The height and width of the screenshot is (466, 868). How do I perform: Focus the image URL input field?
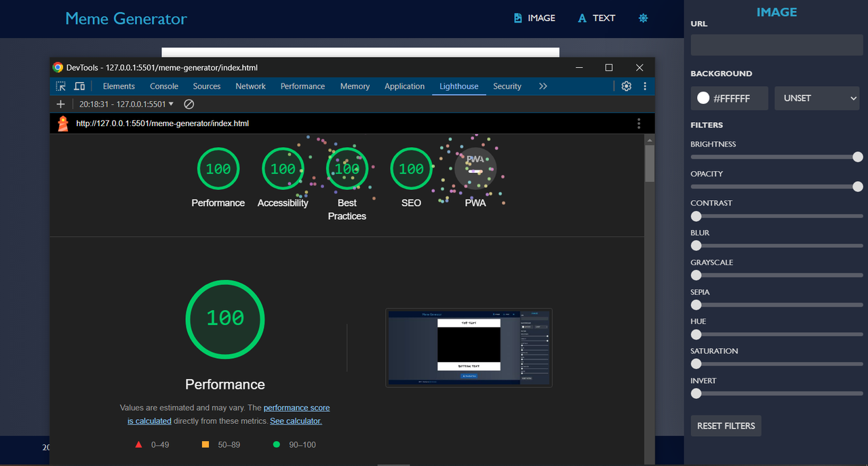(776, 45)
